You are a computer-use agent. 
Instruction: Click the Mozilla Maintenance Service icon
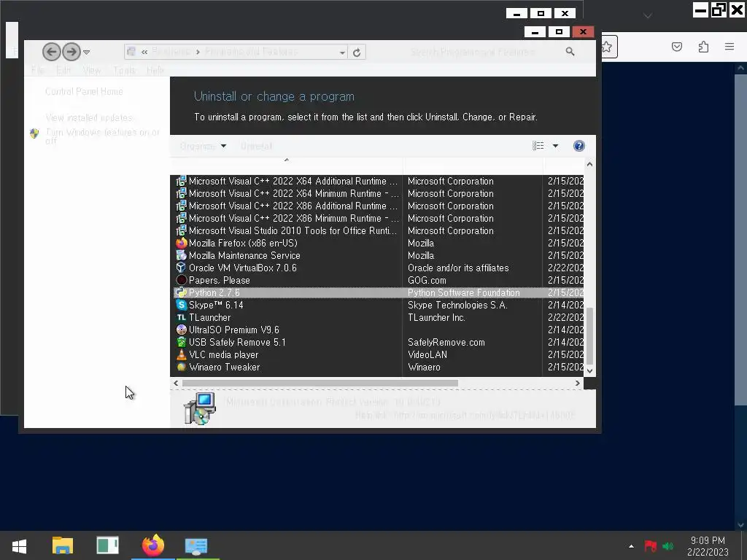[181, 255]
